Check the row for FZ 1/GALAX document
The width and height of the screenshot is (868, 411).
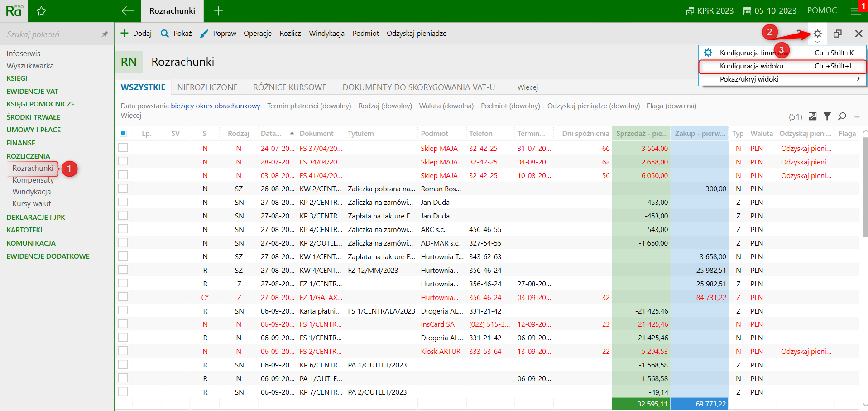[123, 297]
